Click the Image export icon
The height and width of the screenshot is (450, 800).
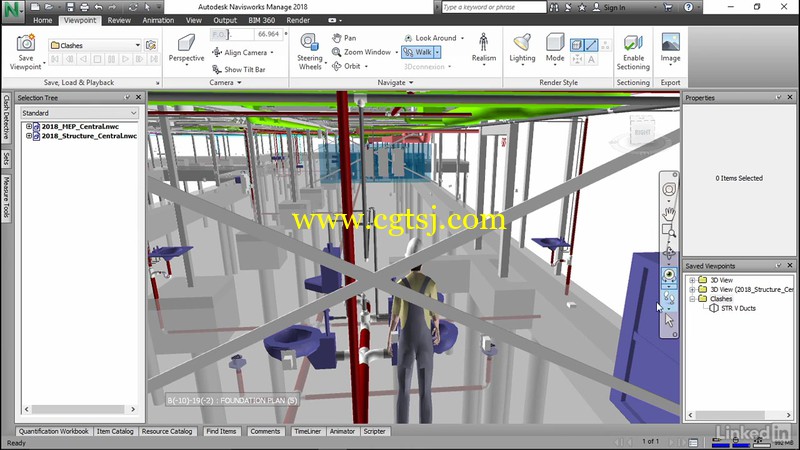point(670,43)
